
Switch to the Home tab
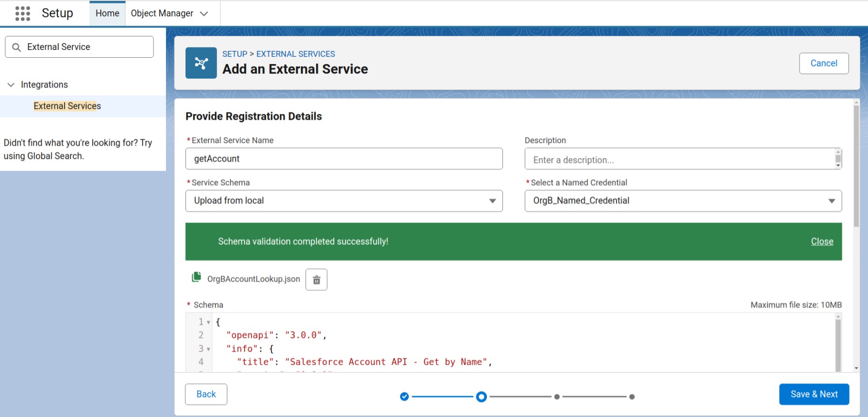(x=107, y=14)
